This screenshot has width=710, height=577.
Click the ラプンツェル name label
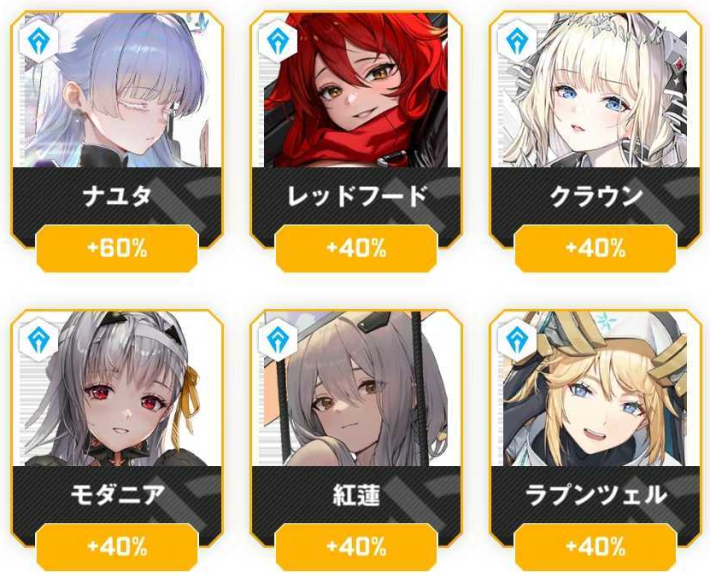click(x=595, y=495)
